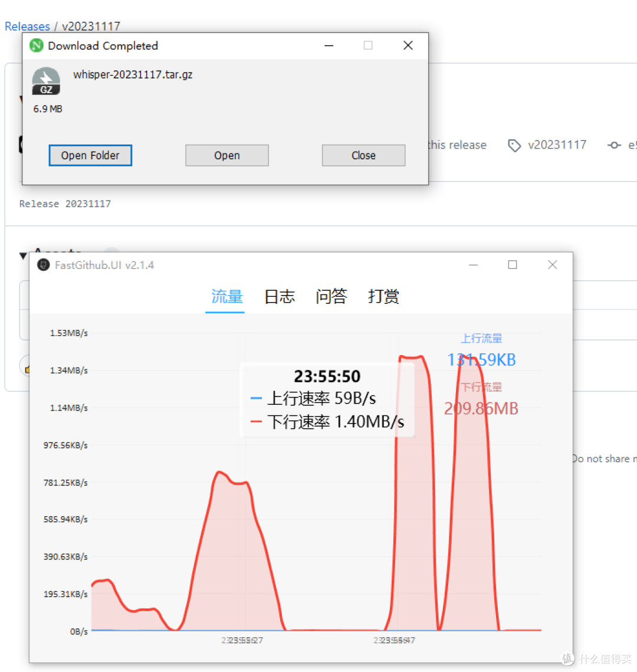Click the GZ archive icon for whisper-20231117.tar.gz
The height and width of the screenshot is (672, 637).
tap(45, 81)
